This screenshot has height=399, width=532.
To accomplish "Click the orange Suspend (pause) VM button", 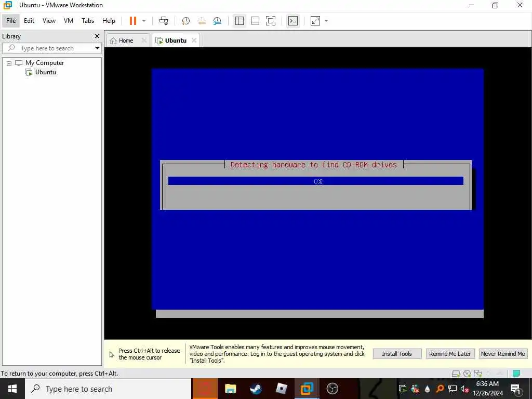I will (132, 21).
